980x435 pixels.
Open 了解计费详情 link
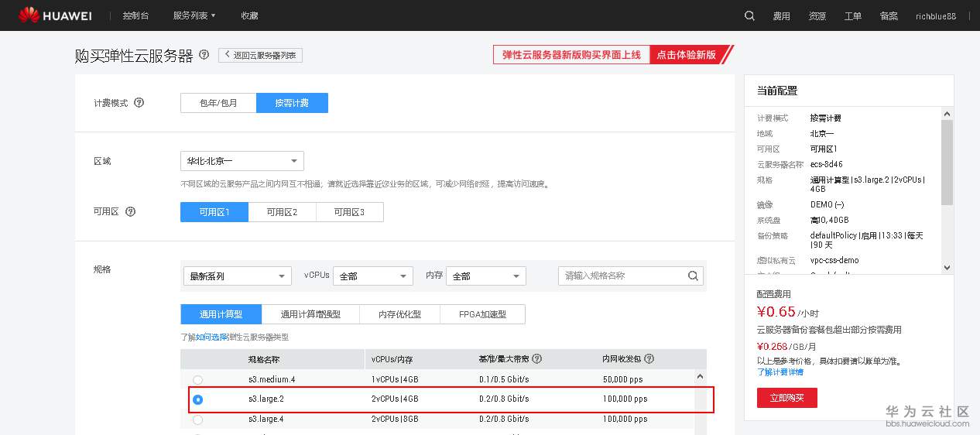(x=780, y=372)
